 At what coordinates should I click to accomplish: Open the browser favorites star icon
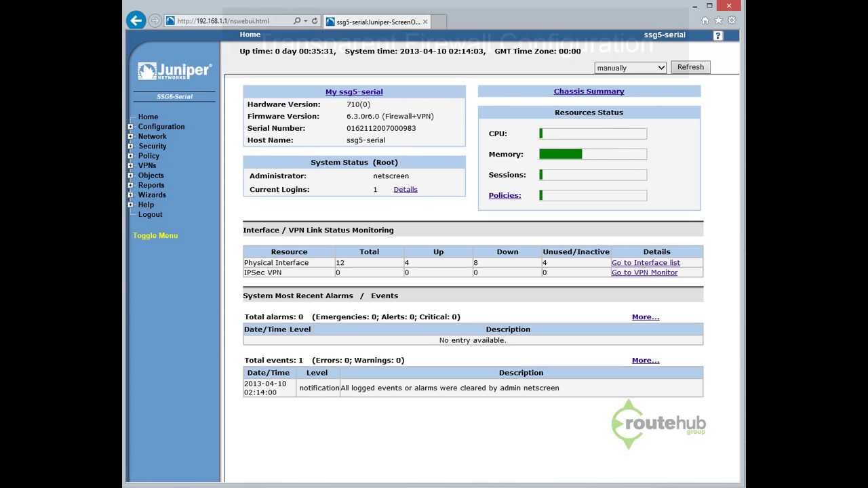coord(719,20)
